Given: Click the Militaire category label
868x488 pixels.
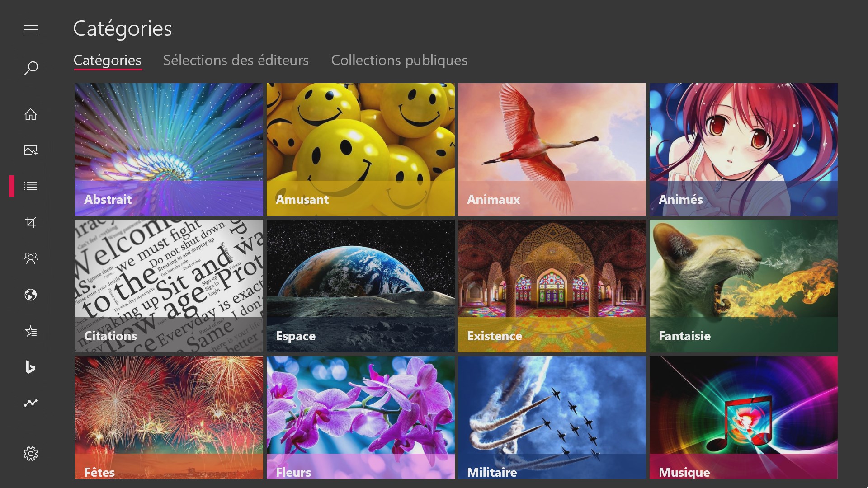Looking at the screenshot, I should [491, 472].
